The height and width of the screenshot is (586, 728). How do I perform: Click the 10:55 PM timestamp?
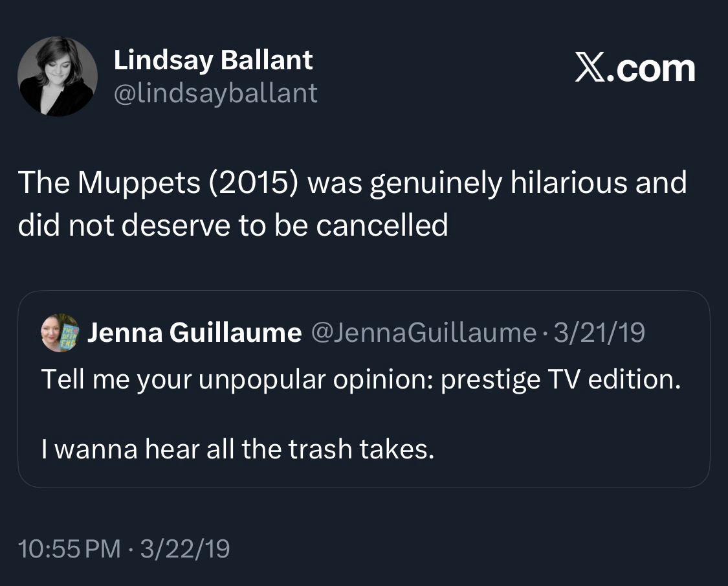tap(69, 549)
